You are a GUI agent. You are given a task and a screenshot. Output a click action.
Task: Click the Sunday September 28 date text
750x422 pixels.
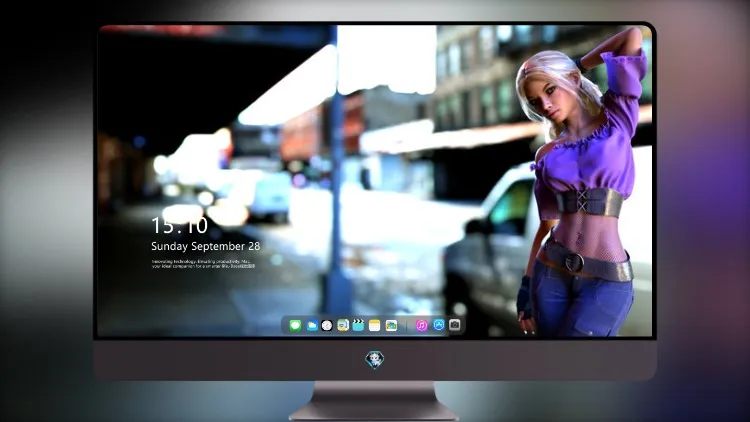(206, 246)
